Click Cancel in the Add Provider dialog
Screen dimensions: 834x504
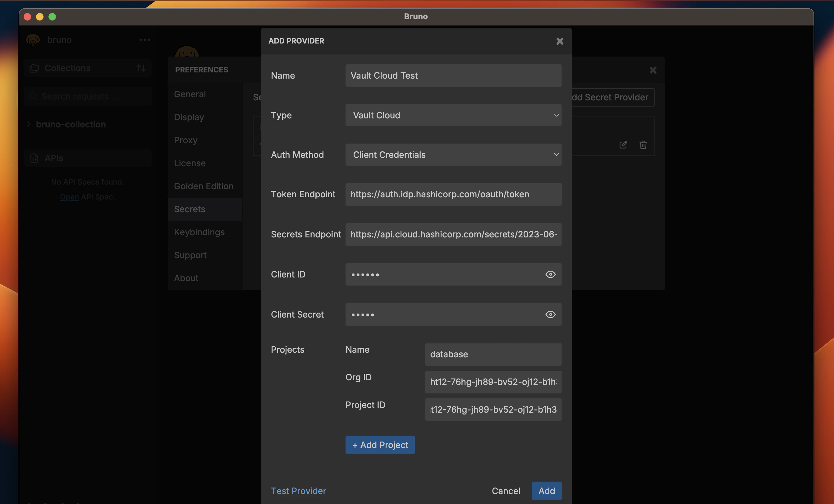point(506,491)
